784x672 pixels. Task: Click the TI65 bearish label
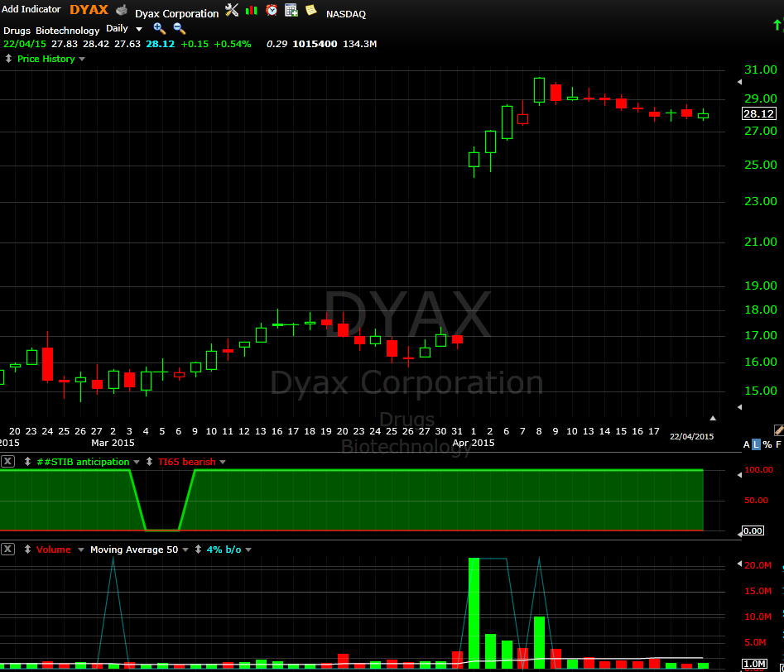(186, 462)
